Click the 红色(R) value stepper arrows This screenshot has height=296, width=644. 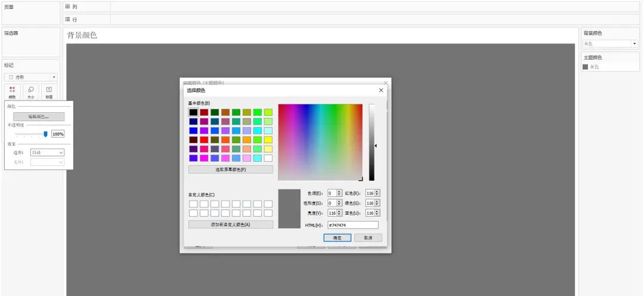pos(377,193)
